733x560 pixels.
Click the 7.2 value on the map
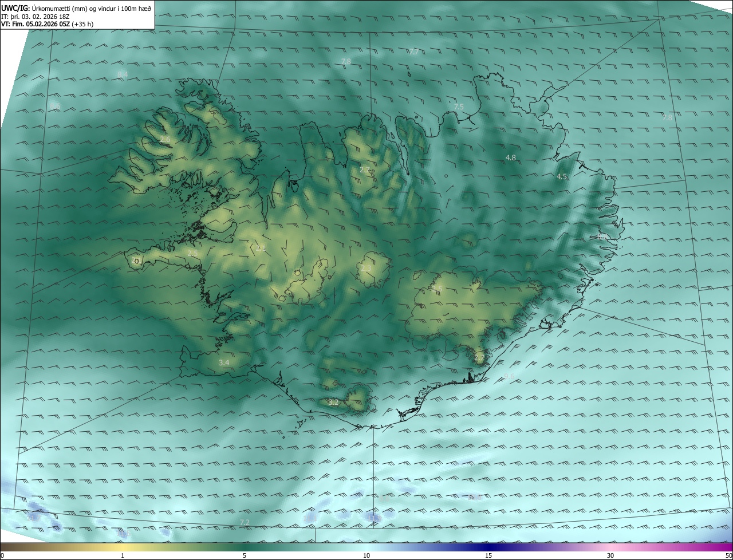point(245,522)
